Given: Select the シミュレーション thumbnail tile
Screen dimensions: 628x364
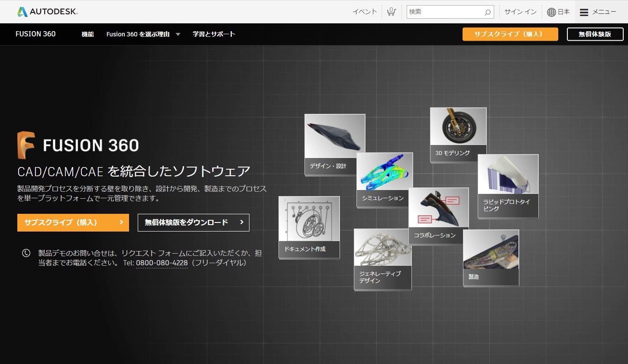Looking at the screenshot, I should pyautogui.click(x=385, y=177).
